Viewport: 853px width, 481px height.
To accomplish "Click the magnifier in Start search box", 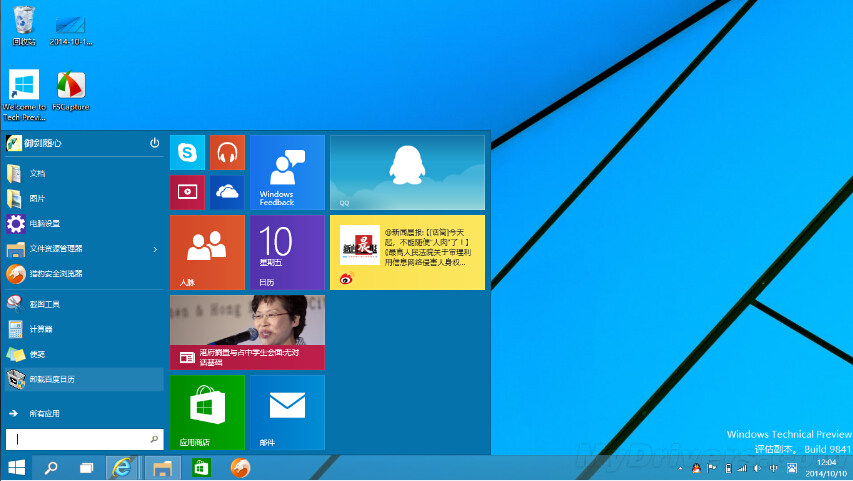I will (154, 439).
